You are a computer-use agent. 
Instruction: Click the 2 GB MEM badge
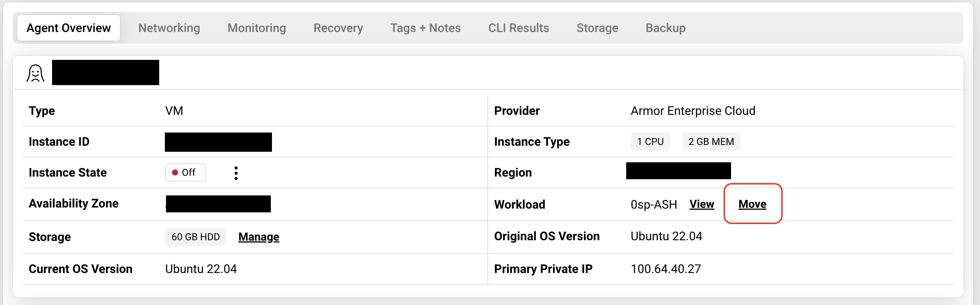pos(711,142)
